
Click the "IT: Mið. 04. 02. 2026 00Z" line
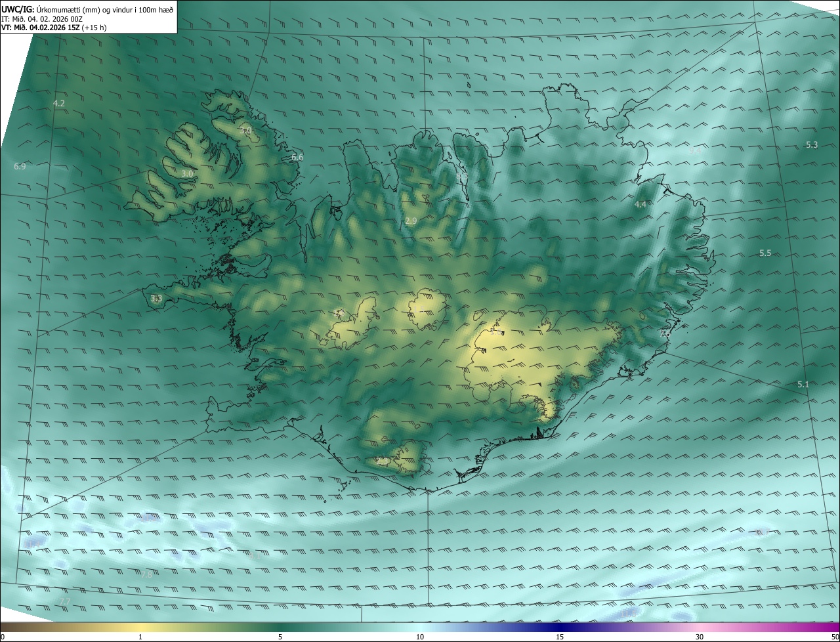(x=42, y=19)
